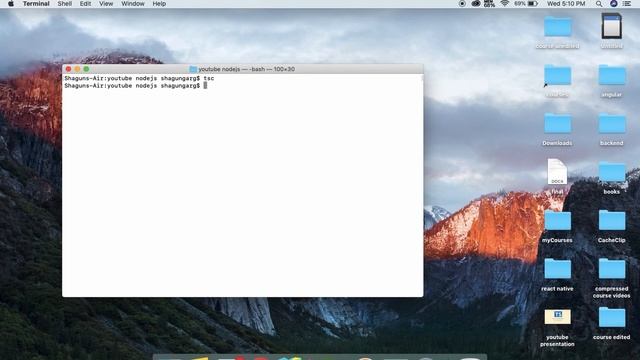Screen dimensions: 640x360
Task: Open the Apple menu
Action: pyautogui.click(x=11, y=4)
